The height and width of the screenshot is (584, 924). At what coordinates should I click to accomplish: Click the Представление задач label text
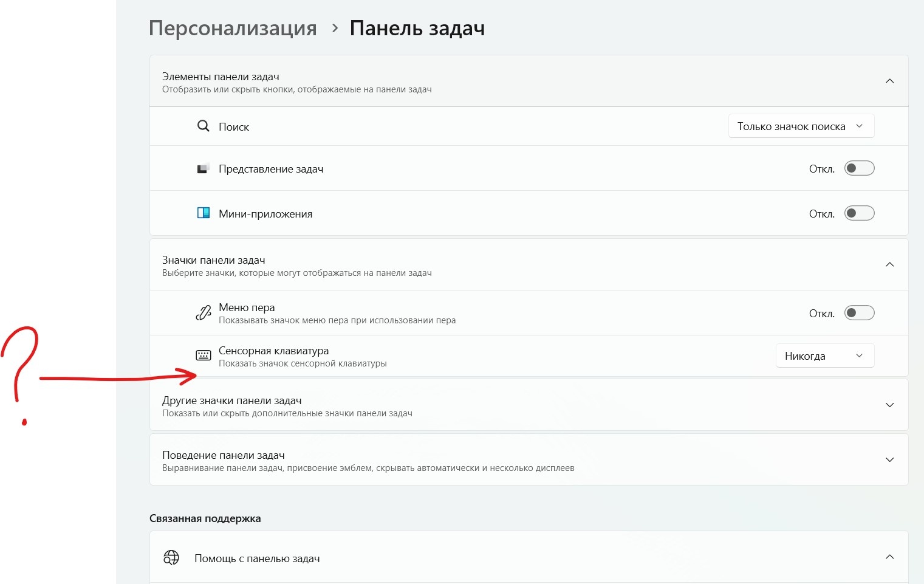[271, 169]
